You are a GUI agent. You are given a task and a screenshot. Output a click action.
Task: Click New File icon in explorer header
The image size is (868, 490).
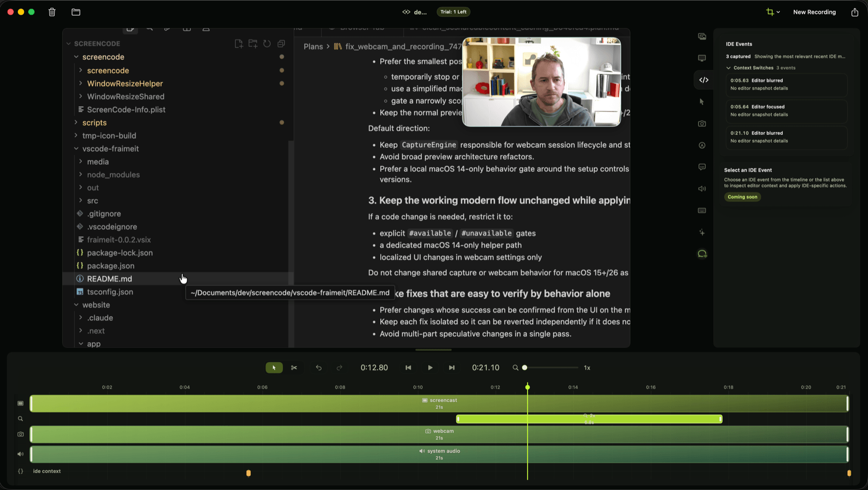pyautogui.click(x=239, y=44)
